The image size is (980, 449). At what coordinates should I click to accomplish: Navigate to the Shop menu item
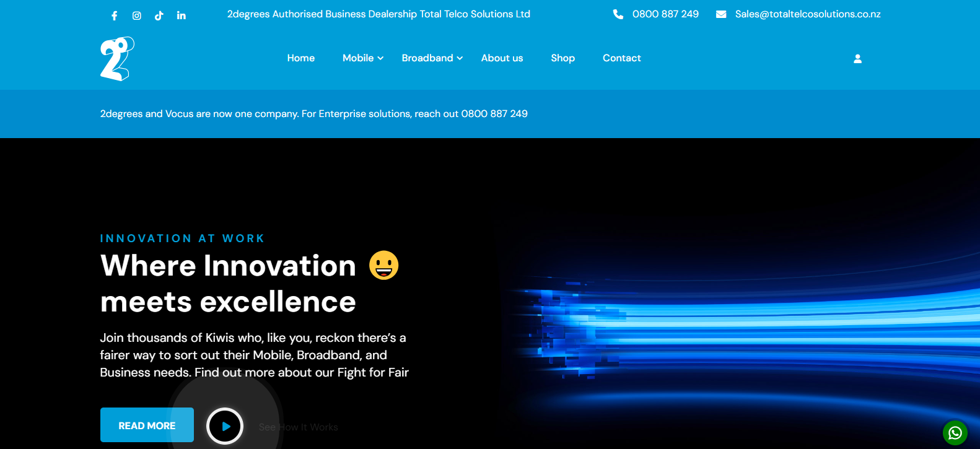click(562, 58)
